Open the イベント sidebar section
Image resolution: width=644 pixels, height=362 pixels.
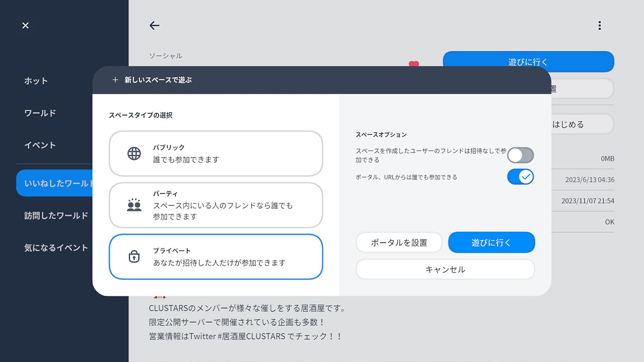(40, 145)
